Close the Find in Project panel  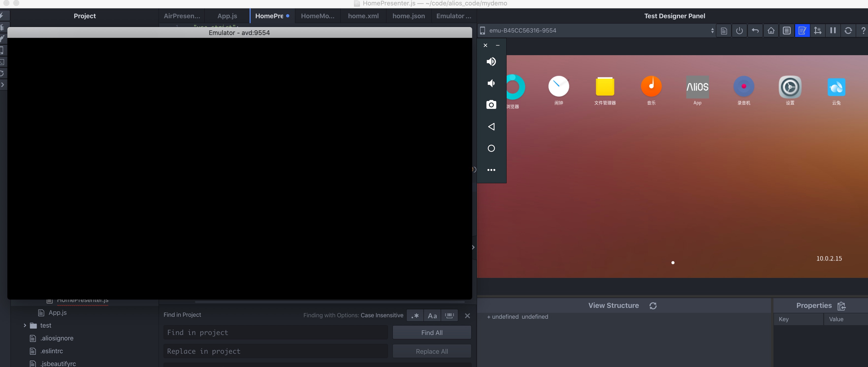(467, 316)
